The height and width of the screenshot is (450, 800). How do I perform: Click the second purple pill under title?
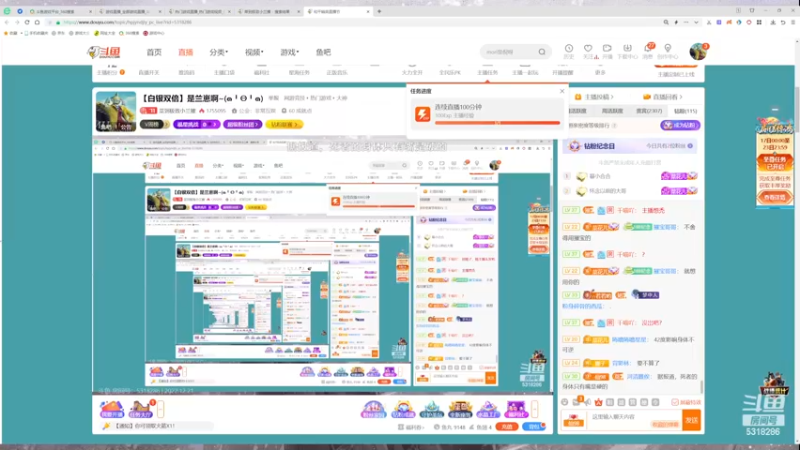(242, 124)
